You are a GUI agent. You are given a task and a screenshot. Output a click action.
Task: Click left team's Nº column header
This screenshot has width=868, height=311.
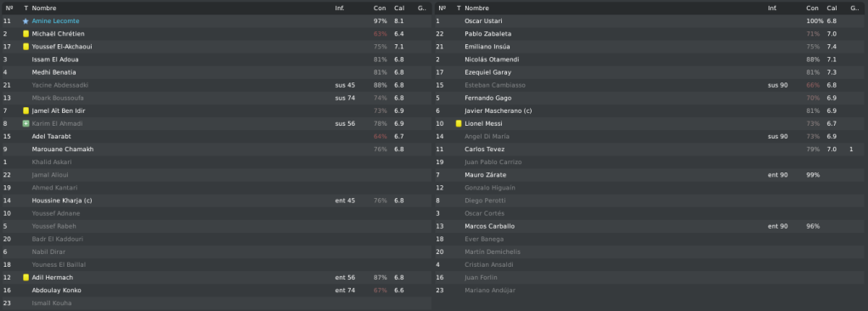pos(8,8)
